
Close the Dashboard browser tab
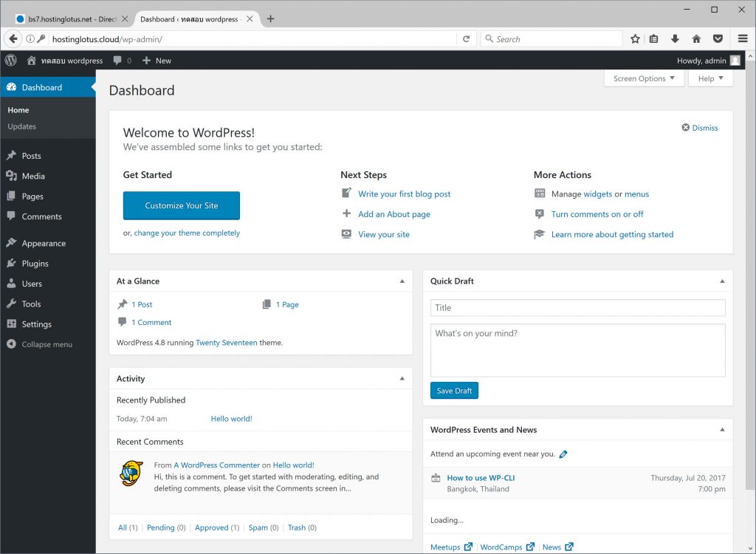click(250, 18)
